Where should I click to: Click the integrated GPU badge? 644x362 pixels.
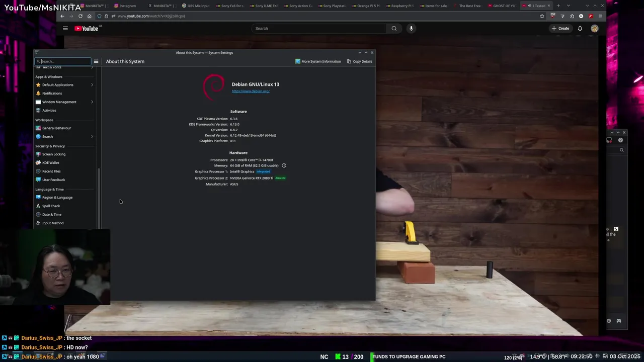(x=263, y=172)
